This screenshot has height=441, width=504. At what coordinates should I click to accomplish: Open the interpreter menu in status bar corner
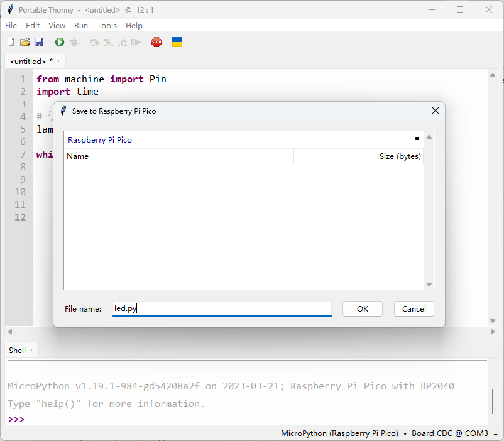(495, 433)
